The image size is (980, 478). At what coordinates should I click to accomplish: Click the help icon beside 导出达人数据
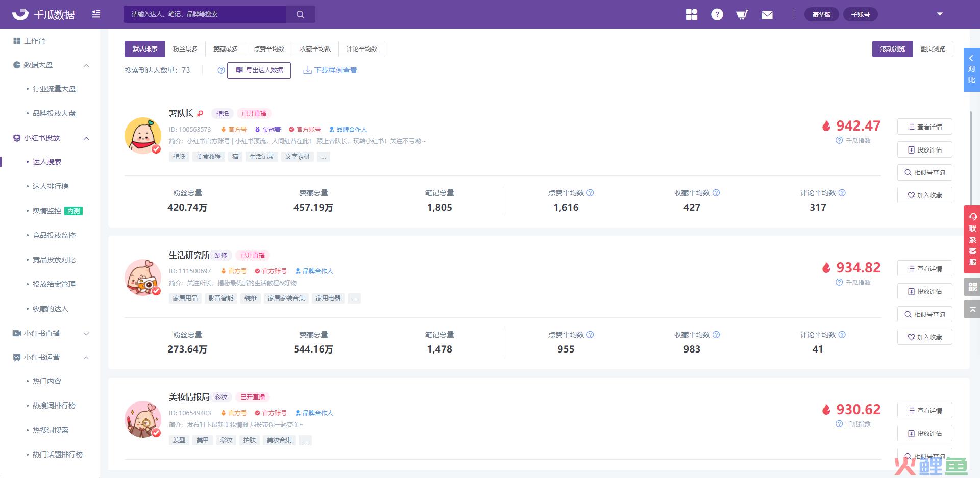221,70
